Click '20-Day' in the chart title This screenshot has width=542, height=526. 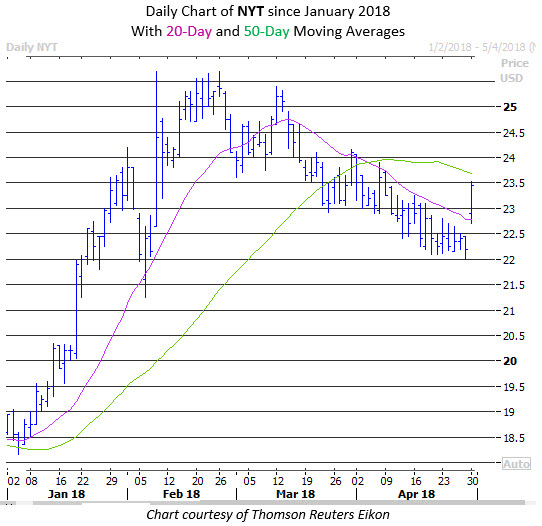tap(189, 31)
